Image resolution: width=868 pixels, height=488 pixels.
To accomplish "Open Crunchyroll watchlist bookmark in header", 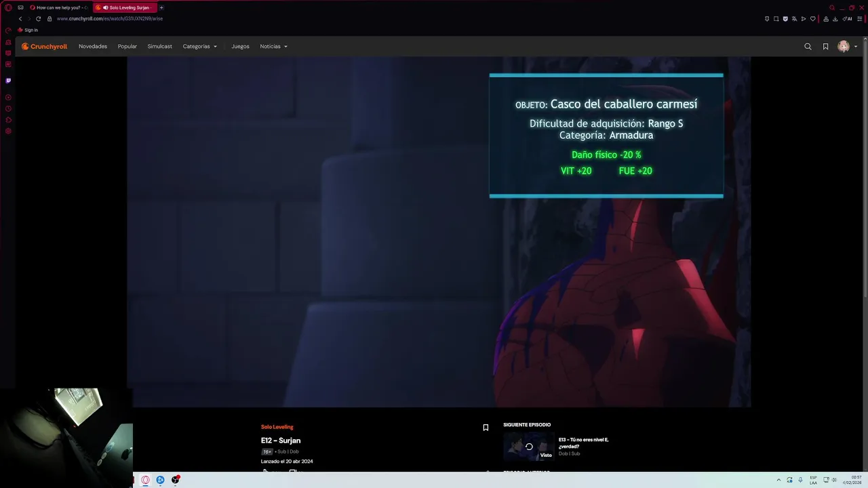I will point(825,47).
